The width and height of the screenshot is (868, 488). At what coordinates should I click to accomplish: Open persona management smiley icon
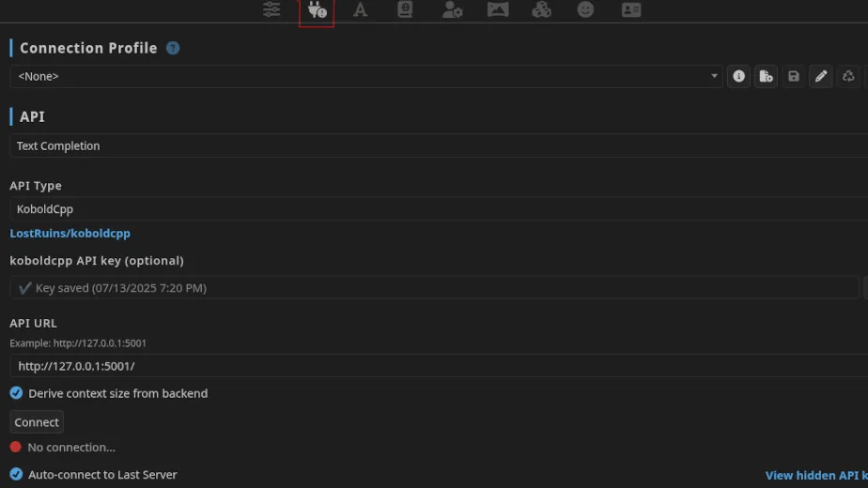[x=586, y=9]
